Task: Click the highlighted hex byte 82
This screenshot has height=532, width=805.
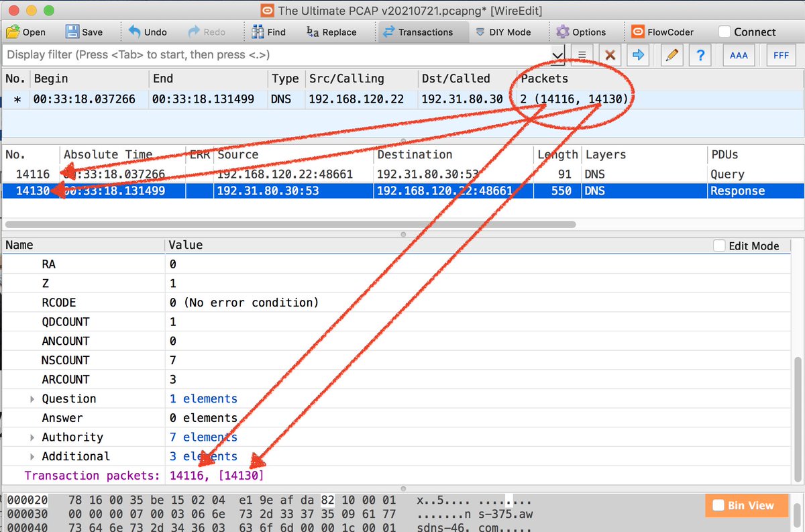Action: (x=328, y=502)
